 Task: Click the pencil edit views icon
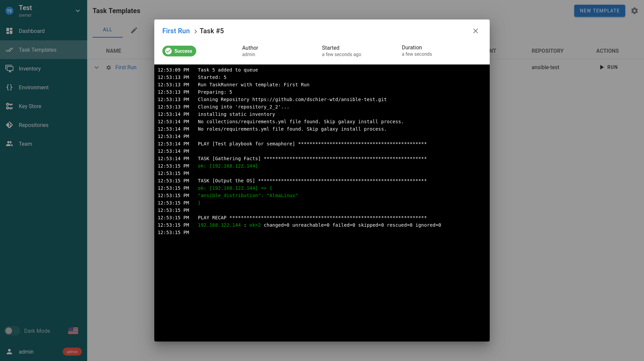click(134, 30)
